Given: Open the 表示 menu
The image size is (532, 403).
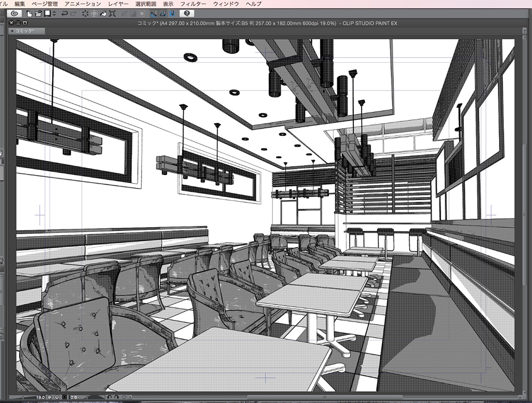Looking at the screenshot, I should pos(168,4).
